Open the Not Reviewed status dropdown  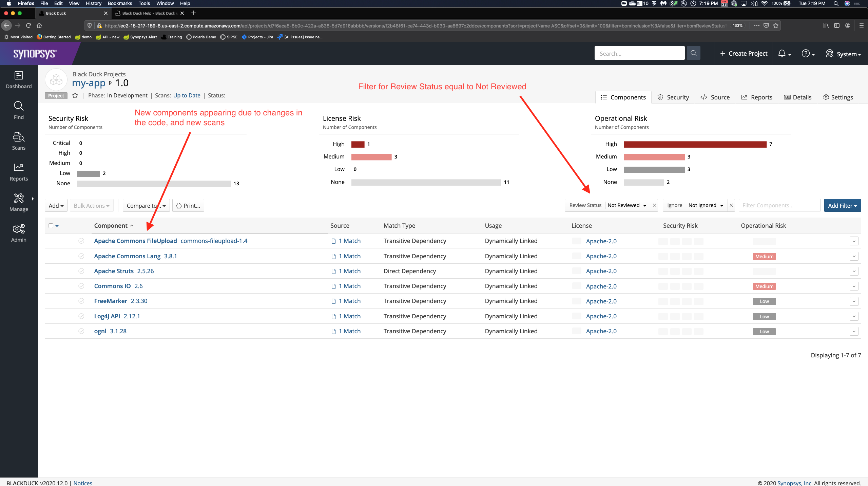pos(627,205)
